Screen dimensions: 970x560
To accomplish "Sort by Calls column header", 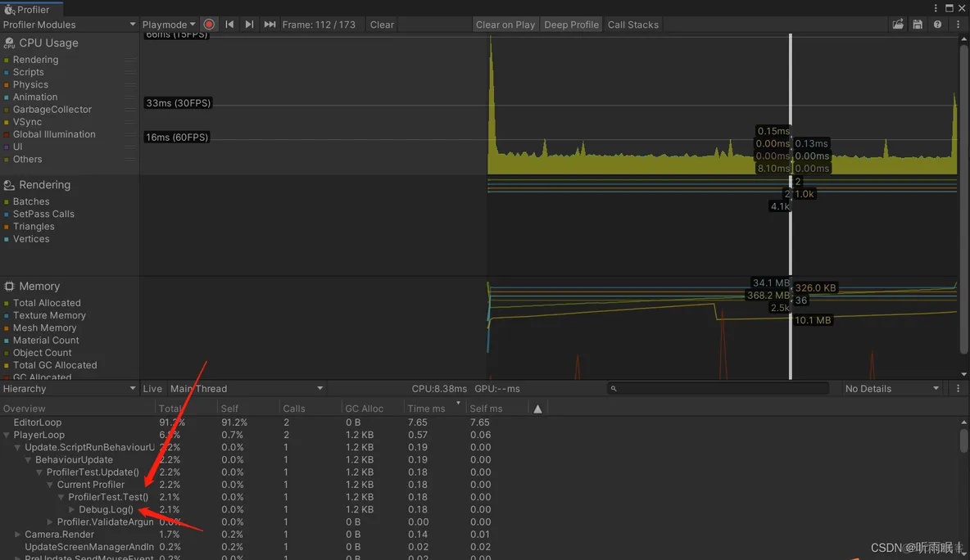I will (310, 409).
